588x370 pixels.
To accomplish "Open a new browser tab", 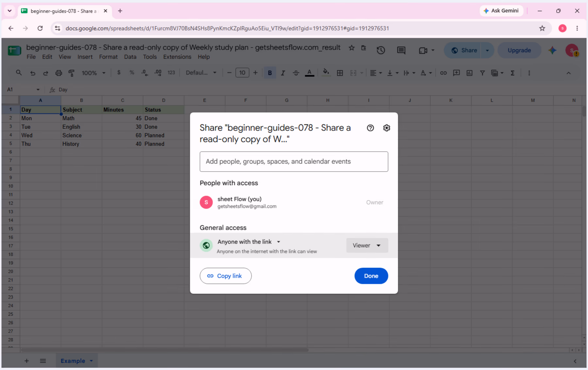I will coord(120,11).
